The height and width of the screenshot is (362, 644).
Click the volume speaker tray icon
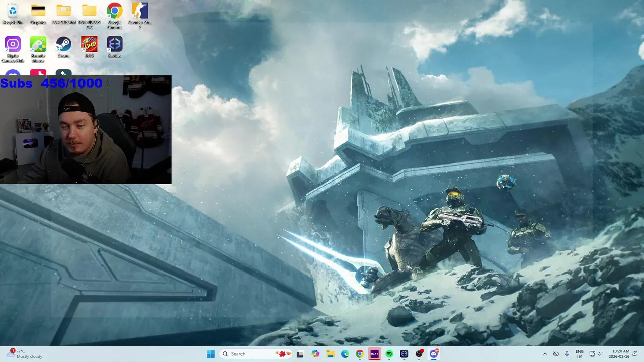point(601,354)
